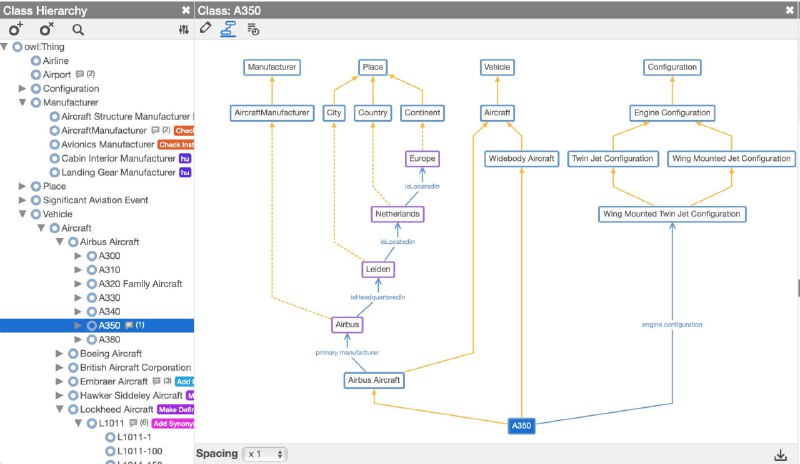The image size is (800, 464).
Task: Click L1011 Add Synonym tag
Action: click(x=173, y=423)
